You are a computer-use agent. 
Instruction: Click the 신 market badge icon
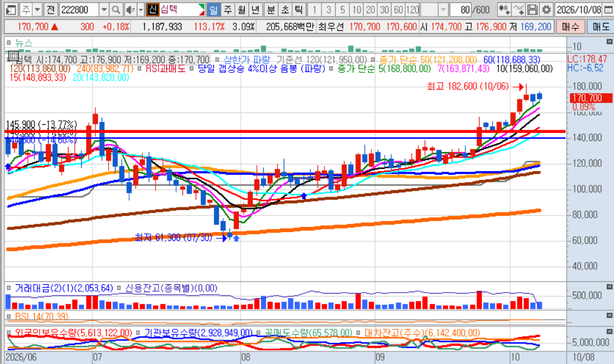point(152,9)
